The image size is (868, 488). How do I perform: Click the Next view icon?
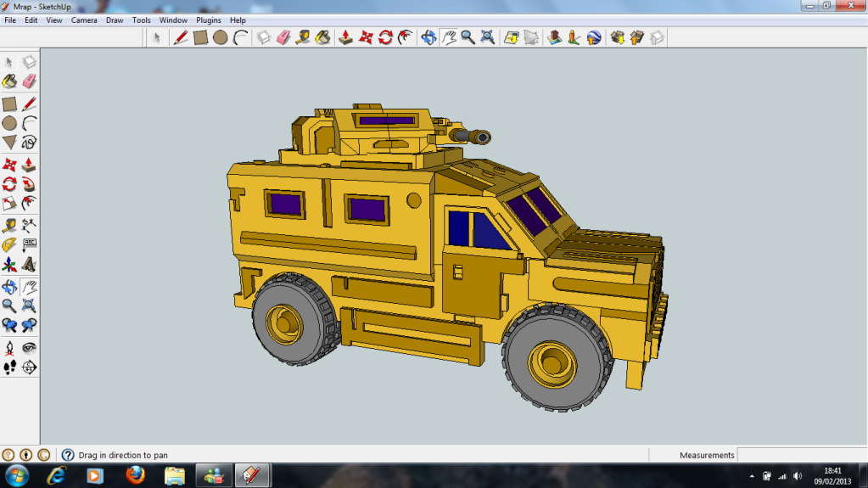click(x=29, y=325)
